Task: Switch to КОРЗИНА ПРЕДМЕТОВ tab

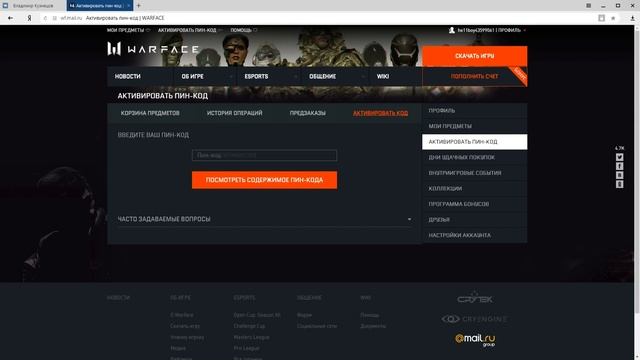Action: 150,113
